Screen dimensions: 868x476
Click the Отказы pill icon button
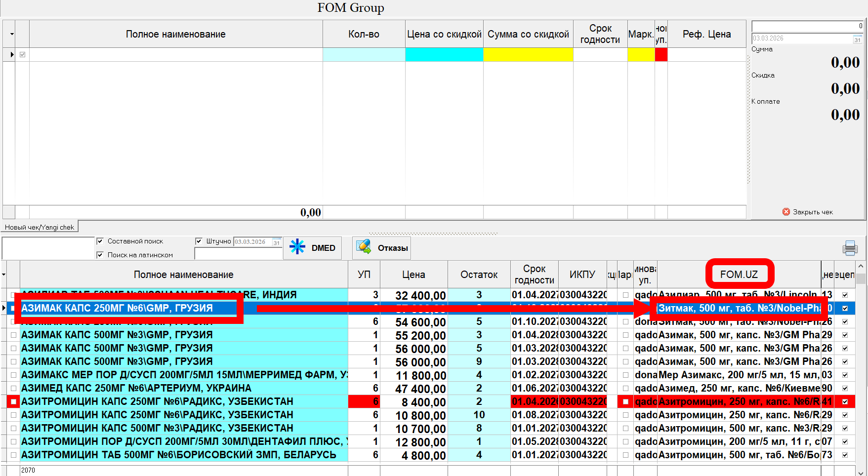click(364, 247)
